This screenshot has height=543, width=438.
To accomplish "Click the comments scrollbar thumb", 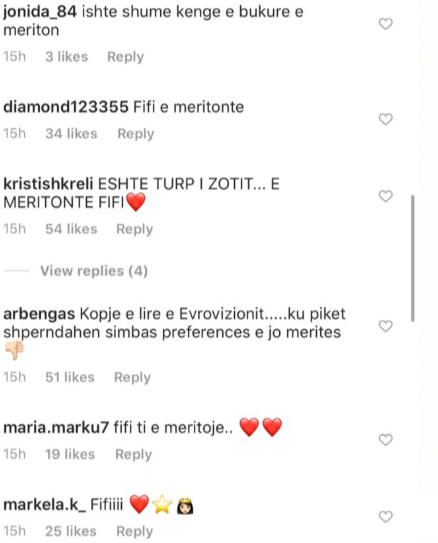I will pyautogui.click(x=413, y=259).
